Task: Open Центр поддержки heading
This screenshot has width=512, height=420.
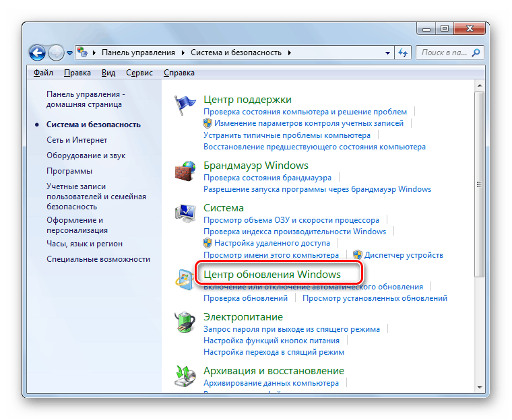Action: (x=247, y=100)
